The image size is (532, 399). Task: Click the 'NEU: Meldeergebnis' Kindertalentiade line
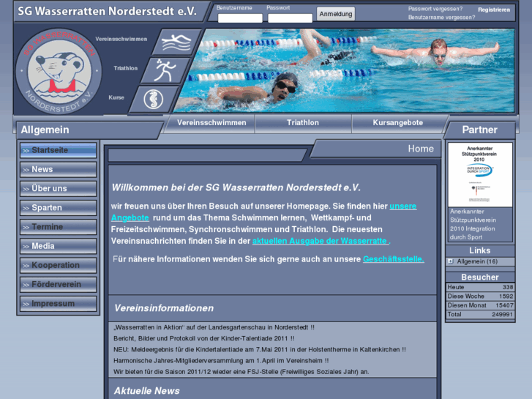pos(260,349)
